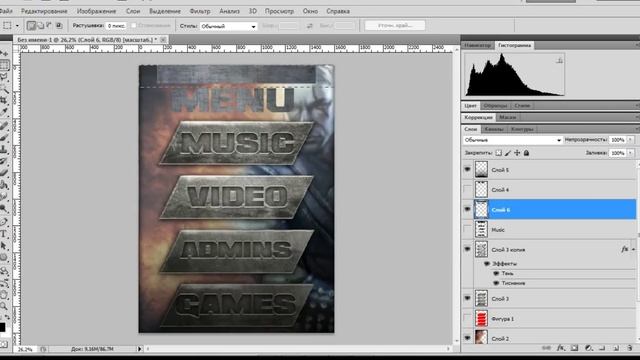Select the Crop tool
This screenshot has width=640, height=360.
(4, 100)
